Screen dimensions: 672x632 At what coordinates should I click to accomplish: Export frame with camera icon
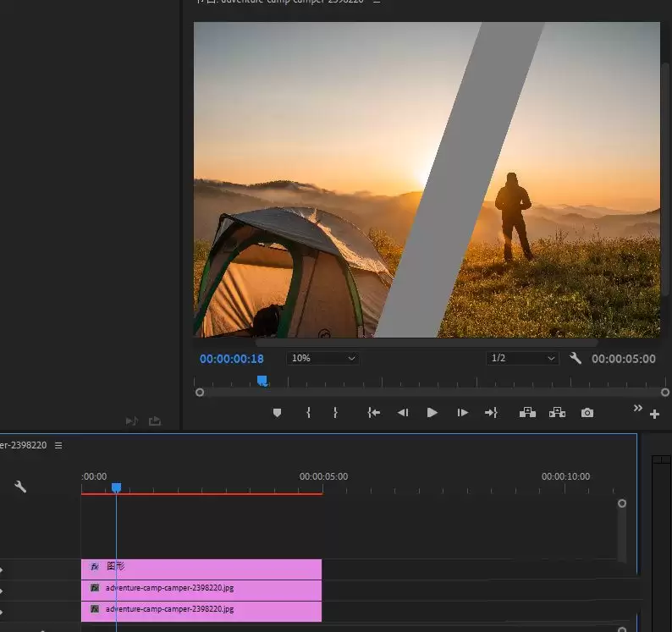587,413
